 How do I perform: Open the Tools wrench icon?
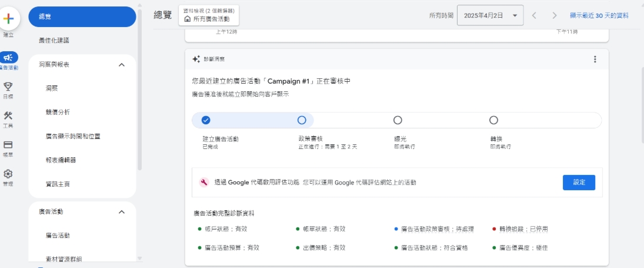tap(8, 115)
